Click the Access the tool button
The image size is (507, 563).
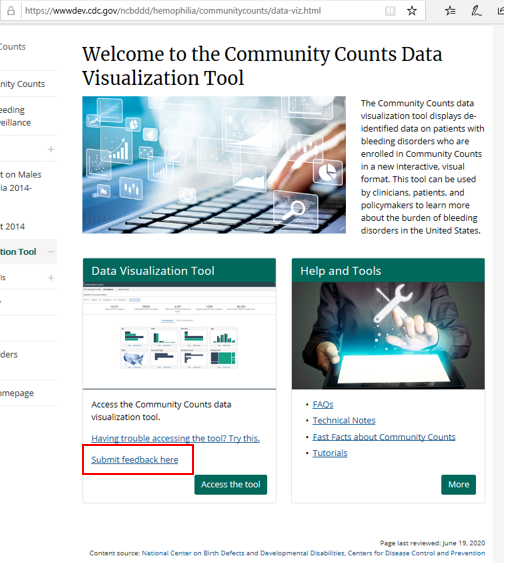pyautogui.click(x=231, y=484)
